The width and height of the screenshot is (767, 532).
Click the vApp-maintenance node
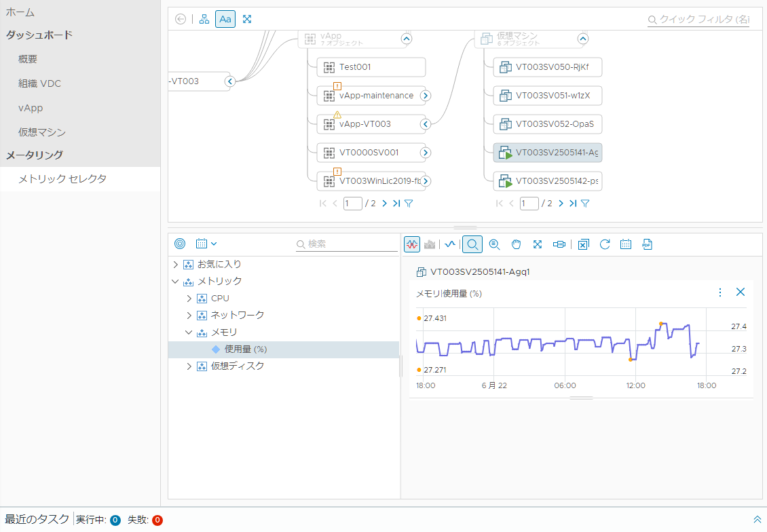[371, 96]
